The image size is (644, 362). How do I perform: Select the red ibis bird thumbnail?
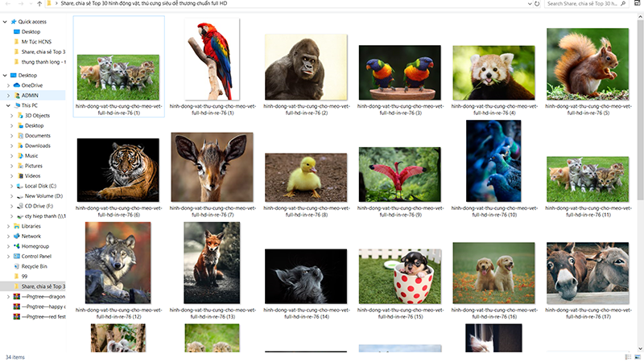coord(399,175)
